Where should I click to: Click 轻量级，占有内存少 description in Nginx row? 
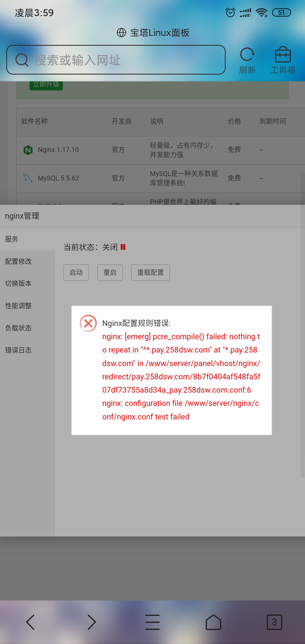pos(182,150)
